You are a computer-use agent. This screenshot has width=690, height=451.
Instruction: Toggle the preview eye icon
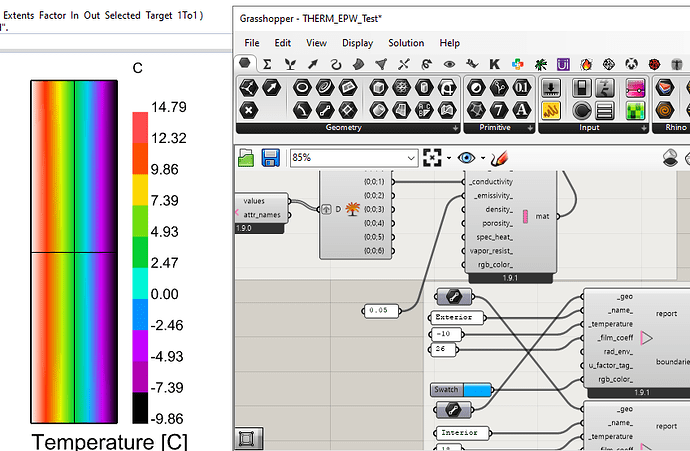[467, 158]
